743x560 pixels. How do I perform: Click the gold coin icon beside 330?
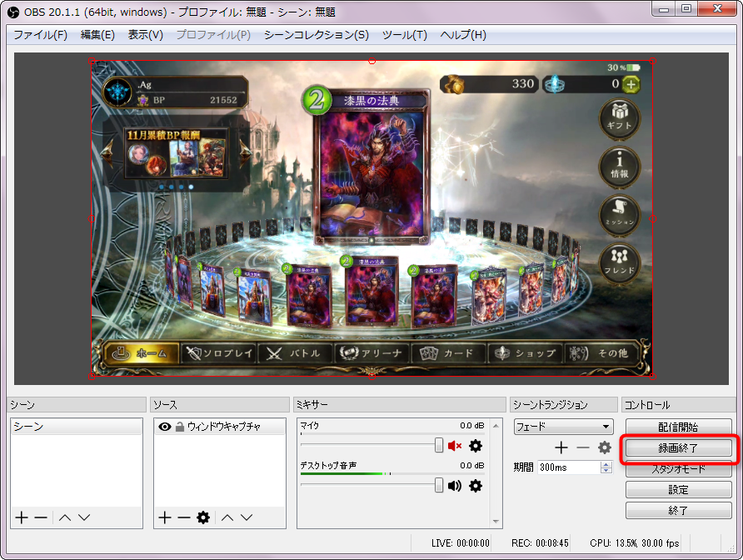[x=454, y=84]
